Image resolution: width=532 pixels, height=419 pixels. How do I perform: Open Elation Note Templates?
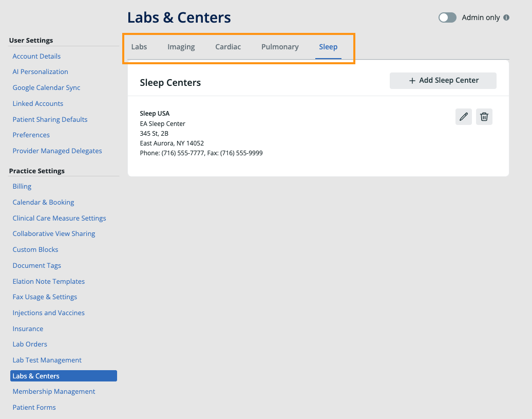pos(48,282)
